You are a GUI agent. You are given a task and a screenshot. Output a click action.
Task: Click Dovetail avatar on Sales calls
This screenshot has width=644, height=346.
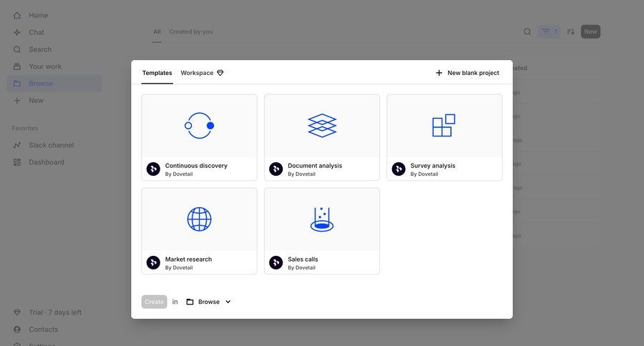(276, 262)
